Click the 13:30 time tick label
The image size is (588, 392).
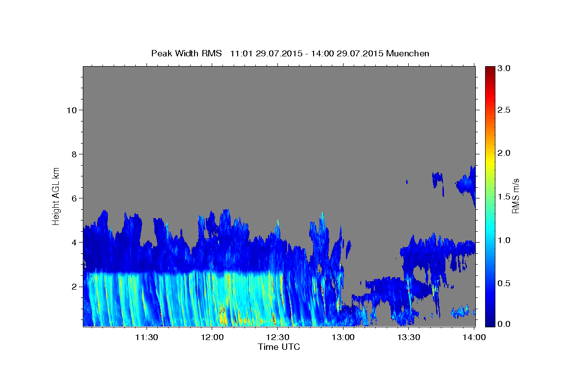[x=409, y=337]
